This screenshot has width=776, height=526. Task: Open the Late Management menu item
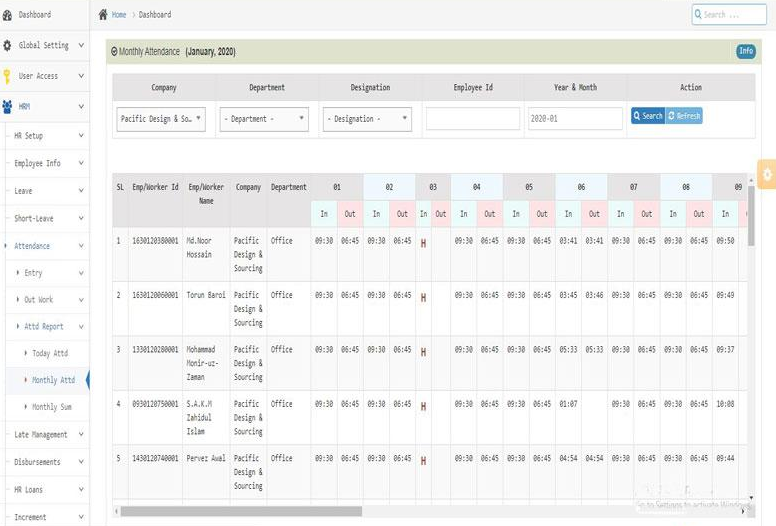pyautogui.click(x=41, y=434)
